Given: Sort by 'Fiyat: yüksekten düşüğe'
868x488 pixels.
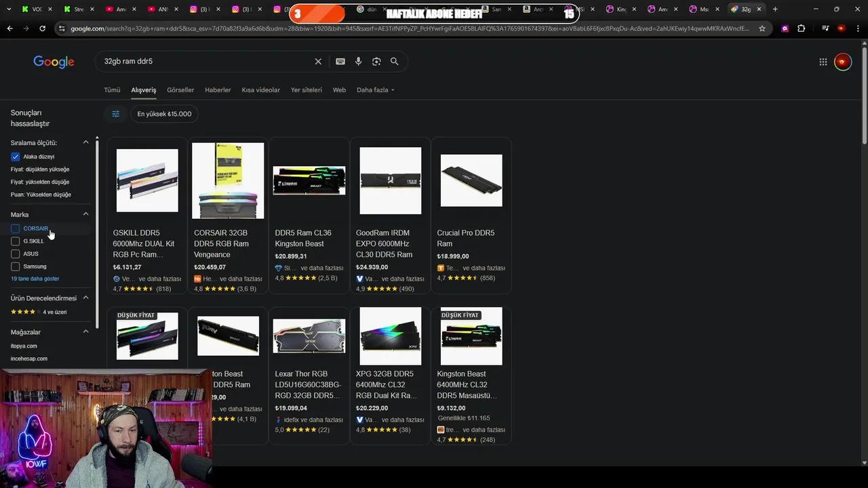Looking at the screenshot, I should [x=40, y=182].
